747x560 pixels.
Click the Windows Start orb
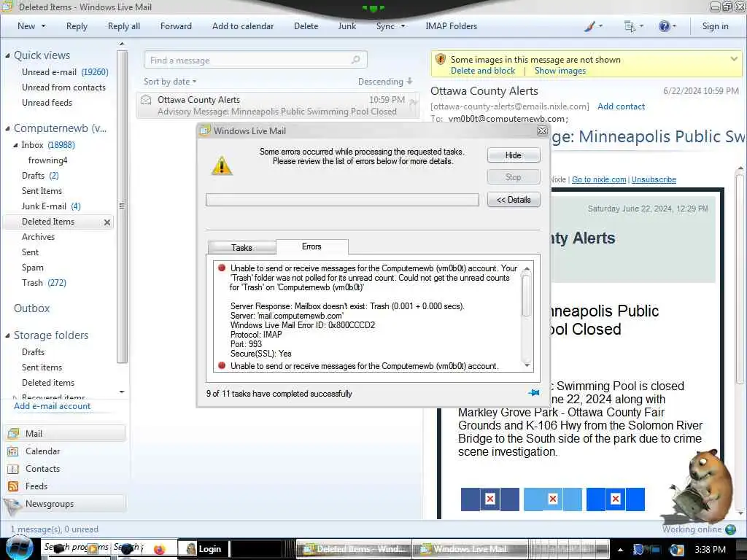coord(19,548)
